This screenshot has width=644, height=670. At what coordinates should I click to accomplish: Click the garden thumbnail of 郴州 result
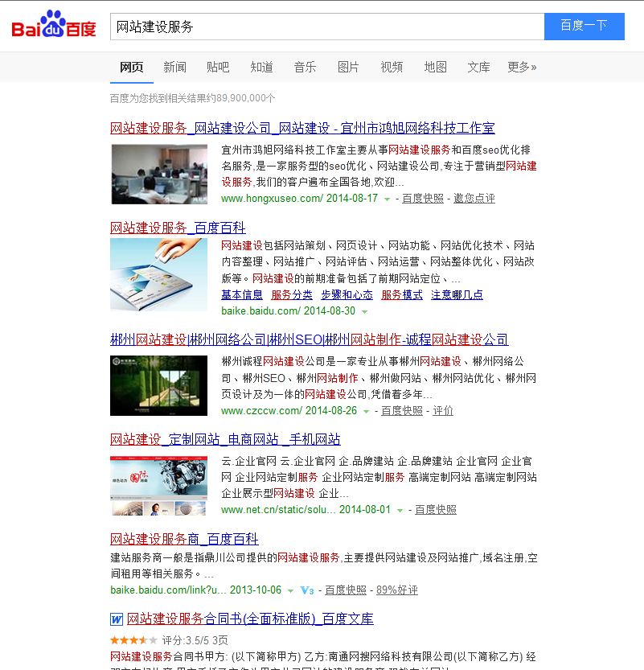tap(158, 385)
